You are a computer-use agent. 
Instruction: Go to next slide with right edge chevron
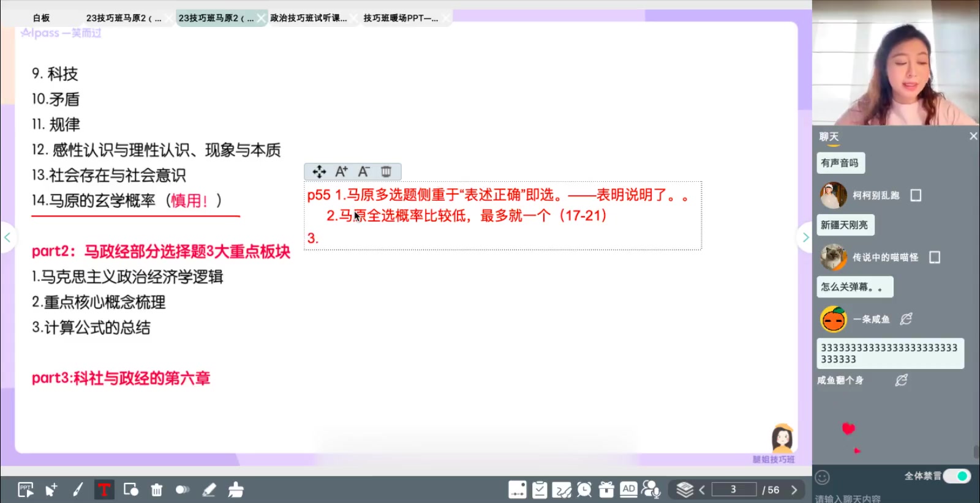coord(805,237)
